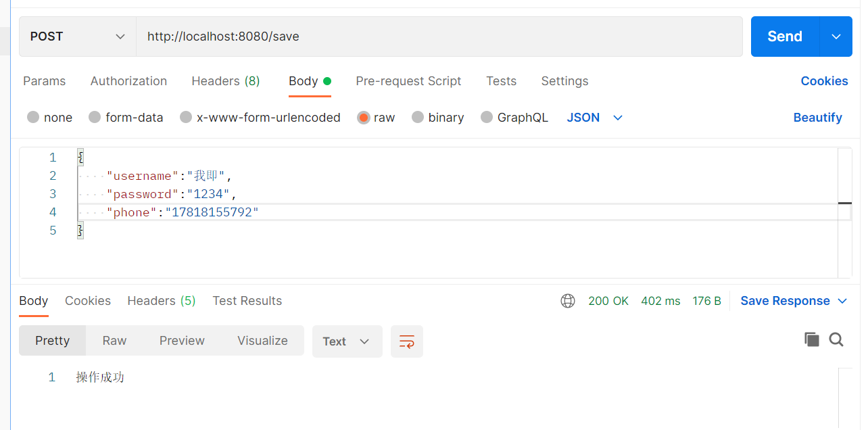Click the Beautify link

click(x=817, y=117)
